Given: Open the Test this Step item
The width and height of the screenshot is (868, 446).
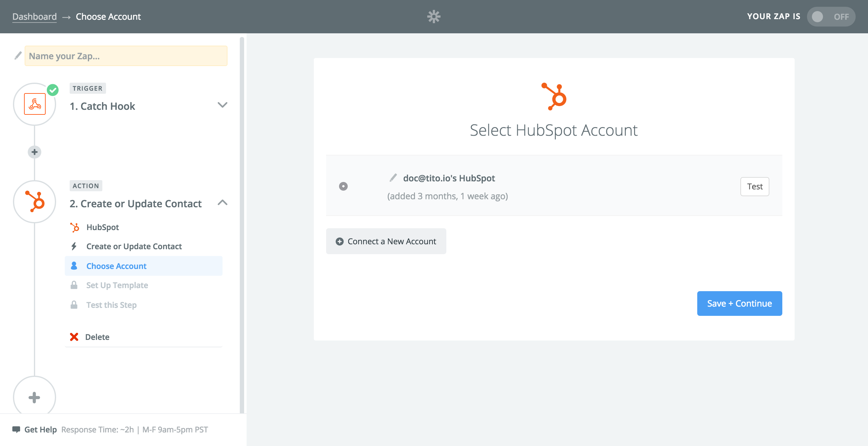Looking at the screenshot, I should pyautogui.click(x=144, y=305).
